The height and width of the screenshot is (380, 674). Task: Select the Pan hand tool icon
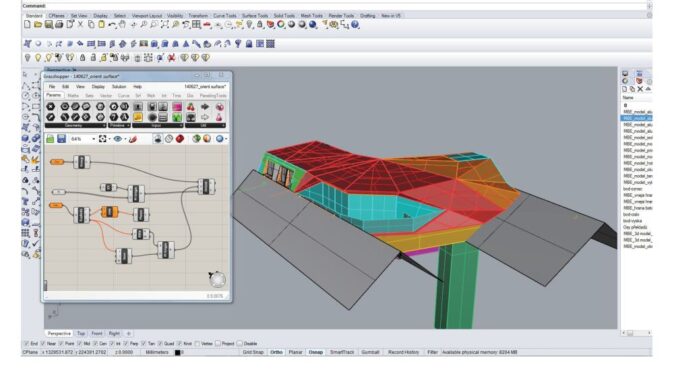[123, 25]
